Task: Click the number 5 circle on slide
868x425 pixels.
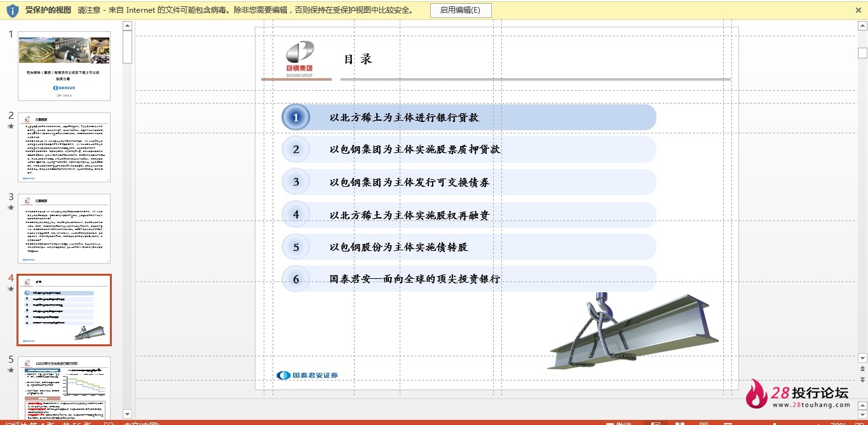Action: 295,247
